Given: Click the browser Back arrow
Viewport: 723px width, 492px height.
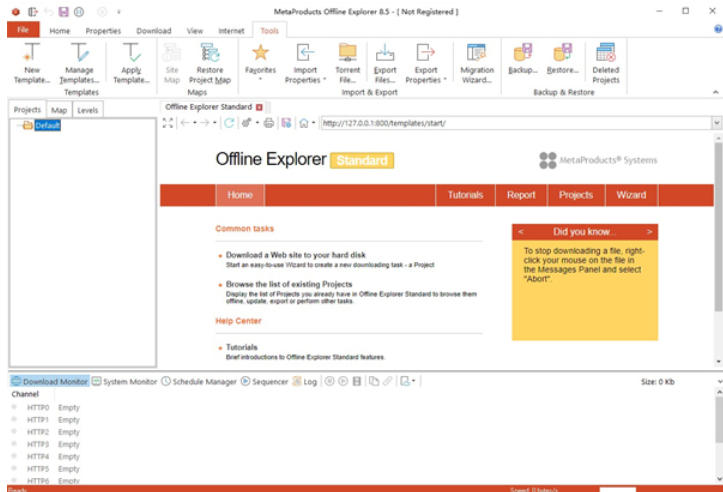Looking at the screenshot, I should 185,123.
